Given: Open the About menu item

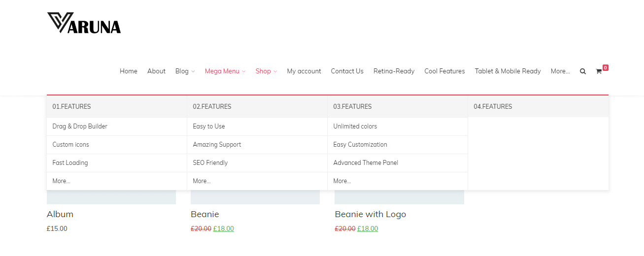Looking at the screenshot, I should point(156,71).
